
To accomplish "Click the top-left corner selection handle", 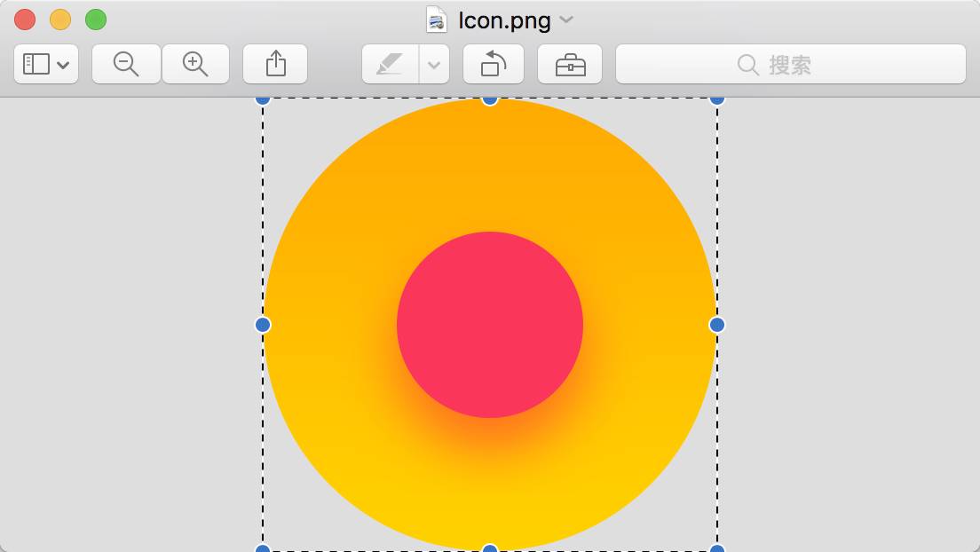I will pos(263,100).
